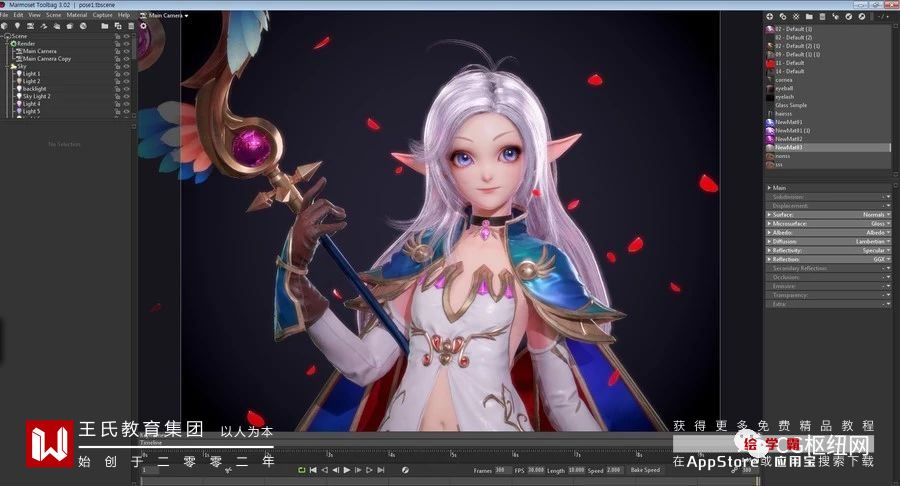Toggle the lock on Light 2
The width and height of the screenshot is (900, 486).
(118, 81)
